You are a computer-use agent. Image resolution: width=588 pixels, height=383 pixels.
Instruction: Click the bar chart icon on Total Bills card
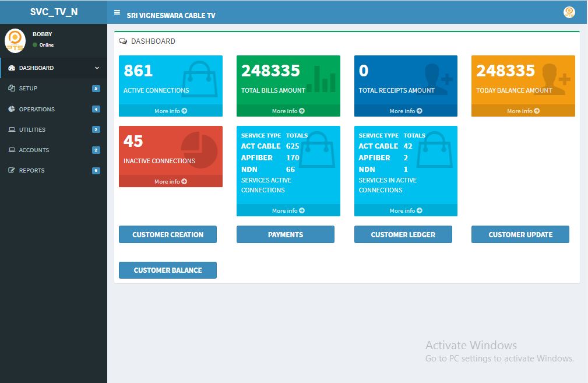click(321, 79)
